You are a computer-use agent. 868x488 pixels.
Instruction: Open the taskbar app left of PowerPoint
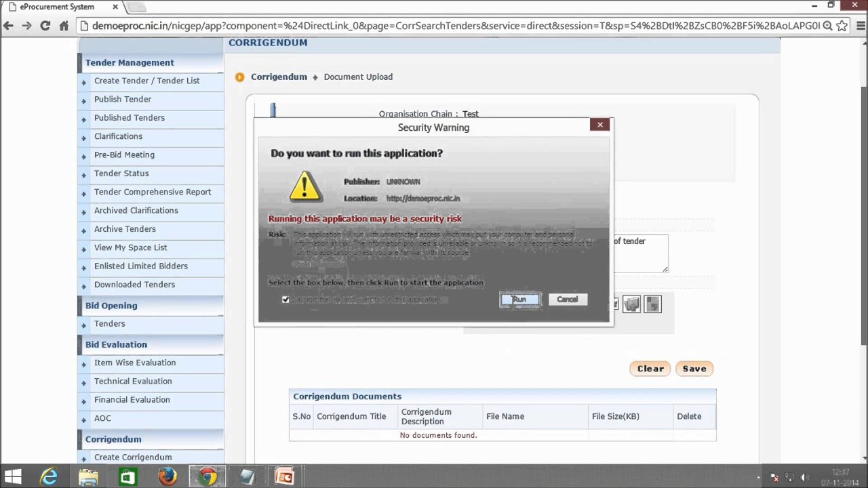tap(247, 477)
